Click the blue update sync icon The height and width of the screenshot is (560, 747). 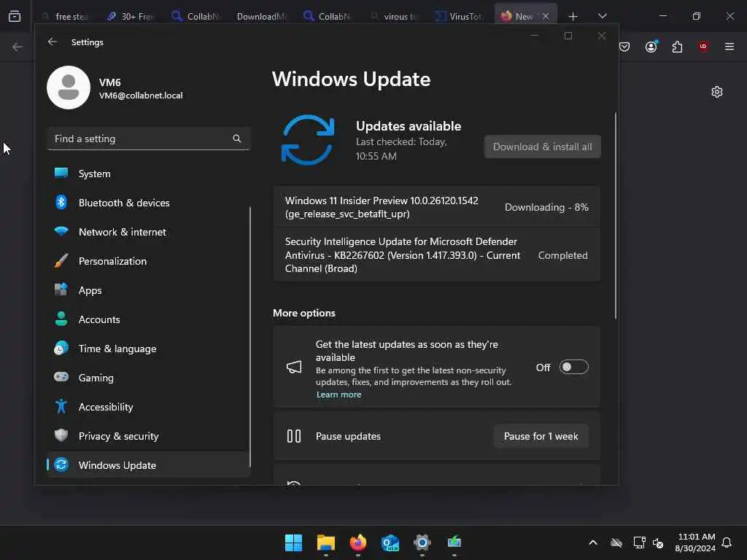point(308,140)
